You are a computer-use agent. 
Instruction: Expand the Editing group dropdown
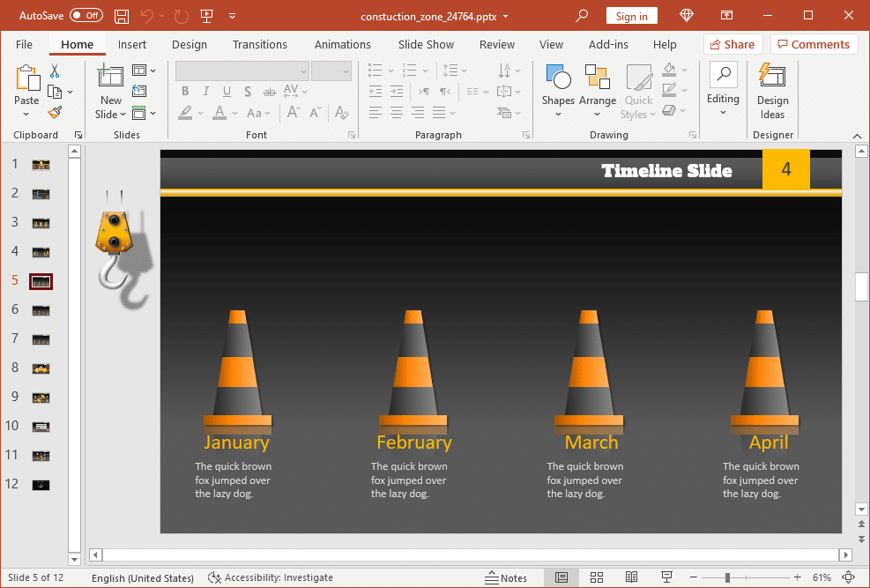723,91
